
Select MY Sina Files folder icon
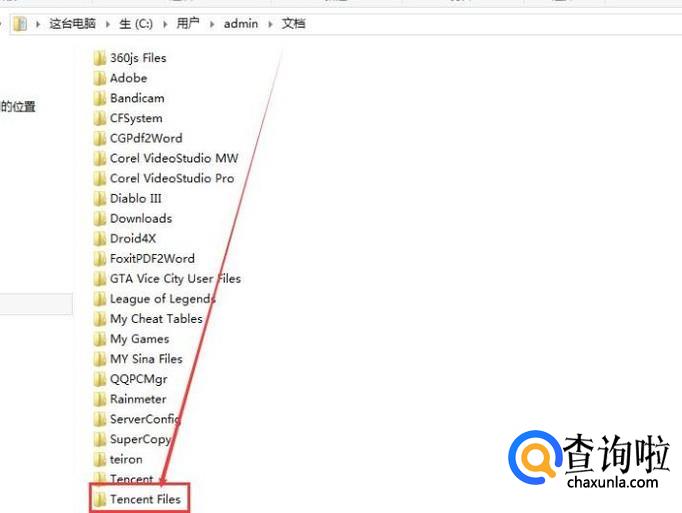100,359
